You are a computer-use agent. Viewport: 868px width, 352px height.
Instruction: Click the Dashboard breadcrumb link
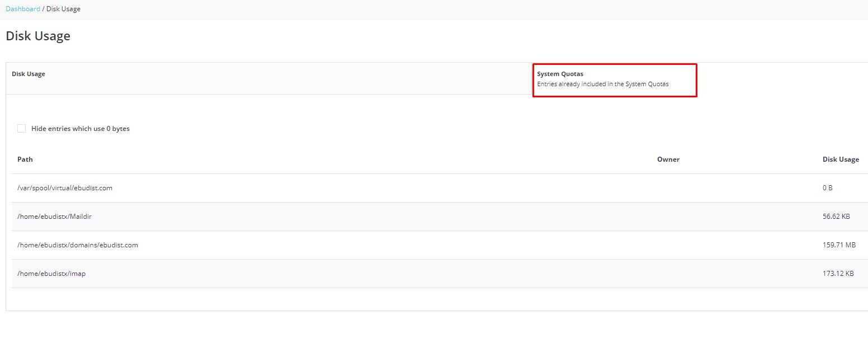tap(23, 9)
